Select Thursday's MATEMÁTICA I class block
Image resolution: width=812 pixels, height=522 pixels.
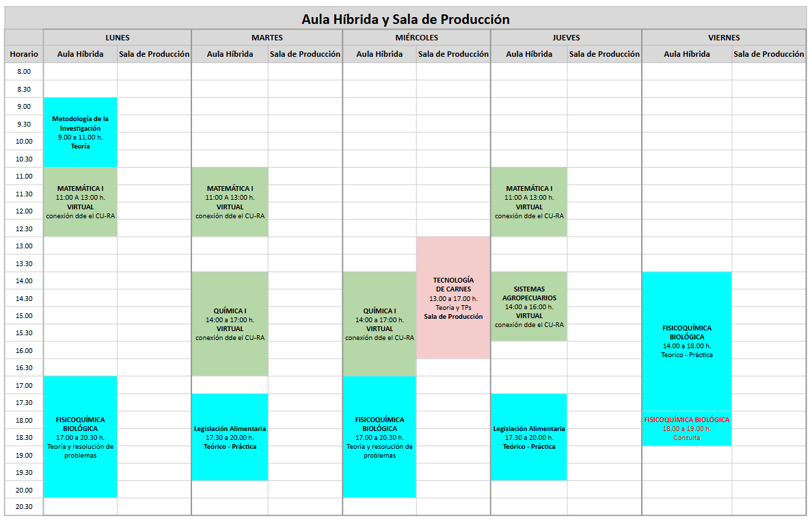click(x=529, y=202)
